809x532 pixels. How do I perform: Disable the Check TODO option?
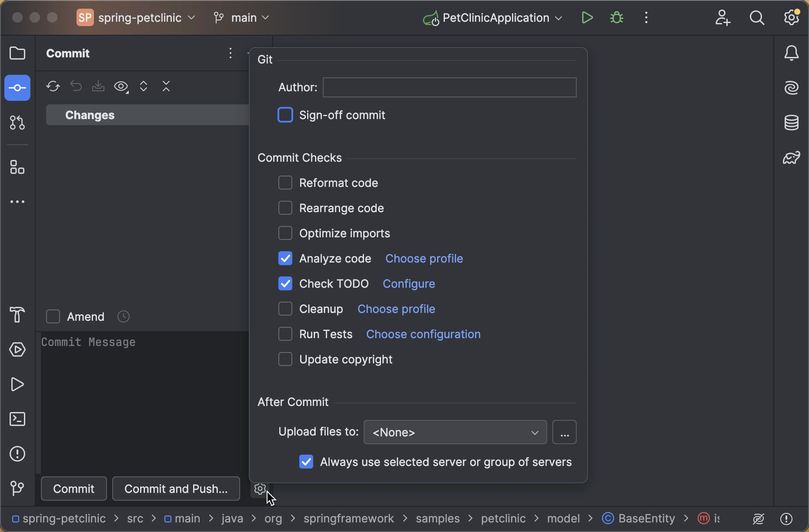(x=285, y=283)
